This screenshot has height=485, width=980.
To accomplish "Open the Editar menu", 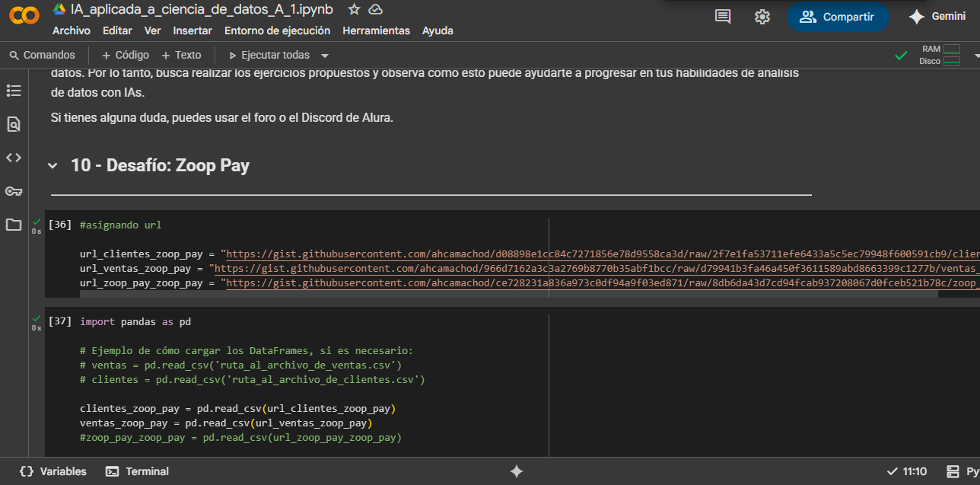I will (117, 30).
